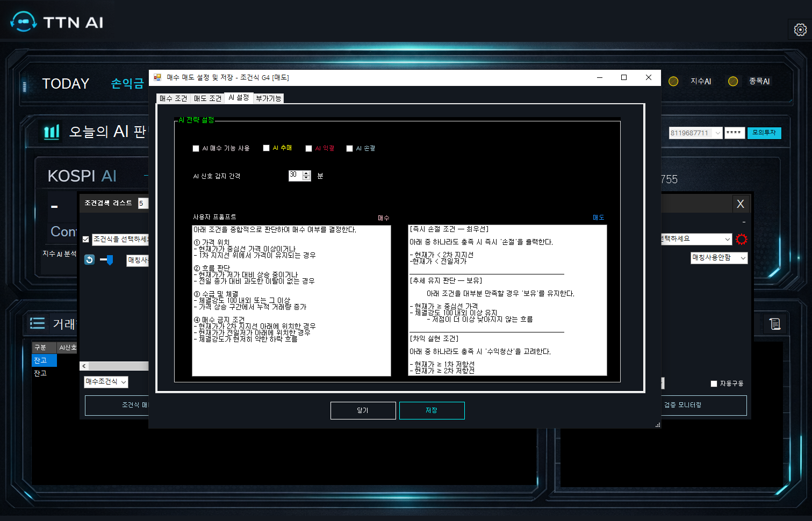Screen dimensions: 812x521
Task: Switch to the 매도 조건 tab
Action: tap(207, 98)
